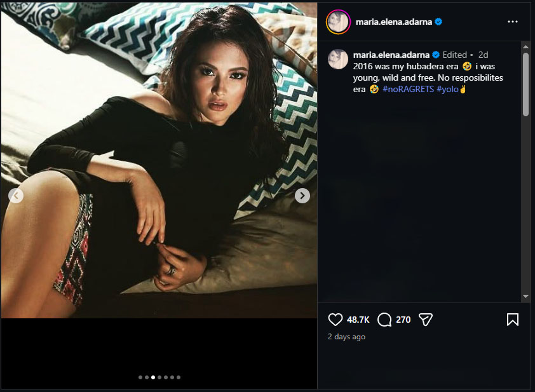Go to previous photo with left arrow
Image resolution: width=535 pixels, height=392 pixels.
point(16,196)
